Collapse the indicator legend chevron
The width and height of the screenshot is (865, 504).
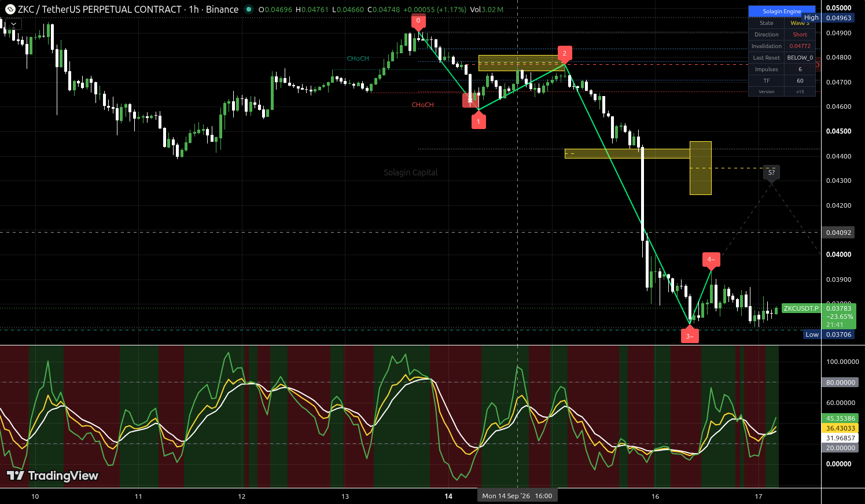(13, 24)
